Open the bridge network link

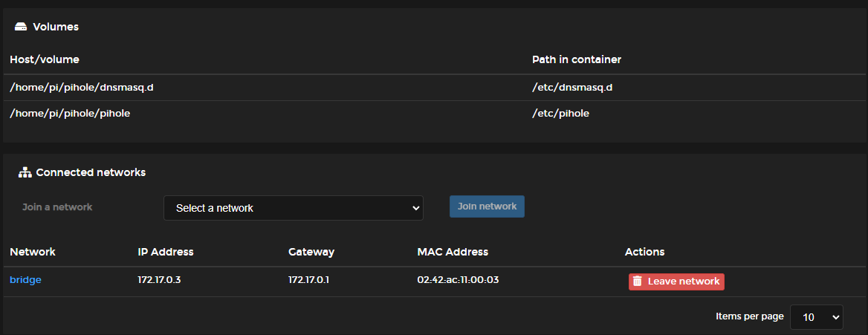pyautogui.click(x=25, y=280)
